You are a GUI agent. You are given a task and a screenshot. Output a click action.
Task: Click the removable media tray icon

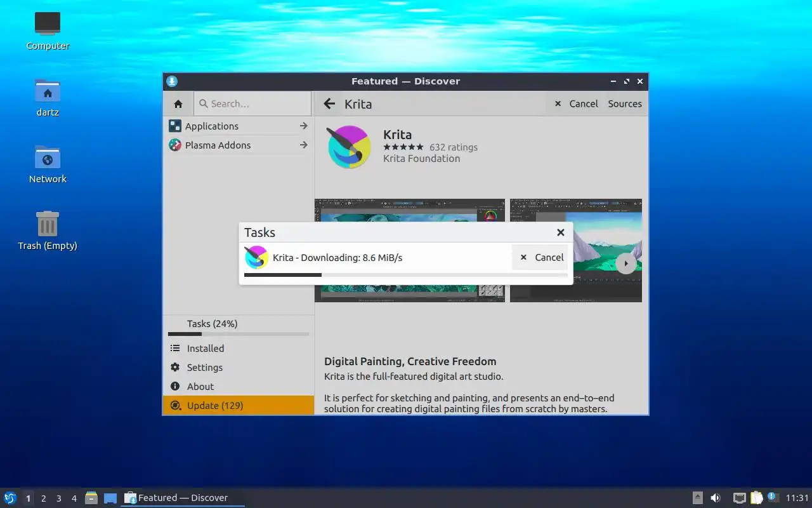click(x=697, y=498)
